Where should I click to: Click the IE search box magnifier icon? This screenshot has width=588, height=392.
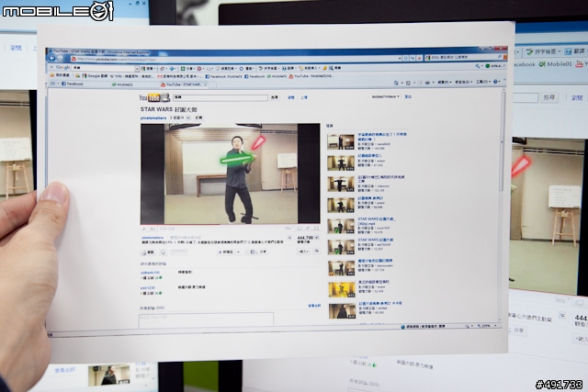499,57
